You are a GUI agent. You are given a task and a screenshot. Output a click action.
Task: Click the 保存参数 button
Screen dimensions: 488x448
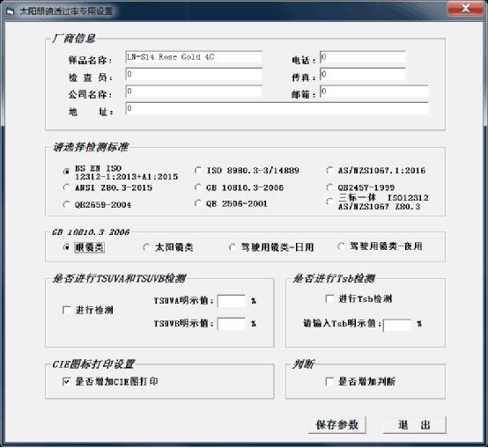click(337, 425)
